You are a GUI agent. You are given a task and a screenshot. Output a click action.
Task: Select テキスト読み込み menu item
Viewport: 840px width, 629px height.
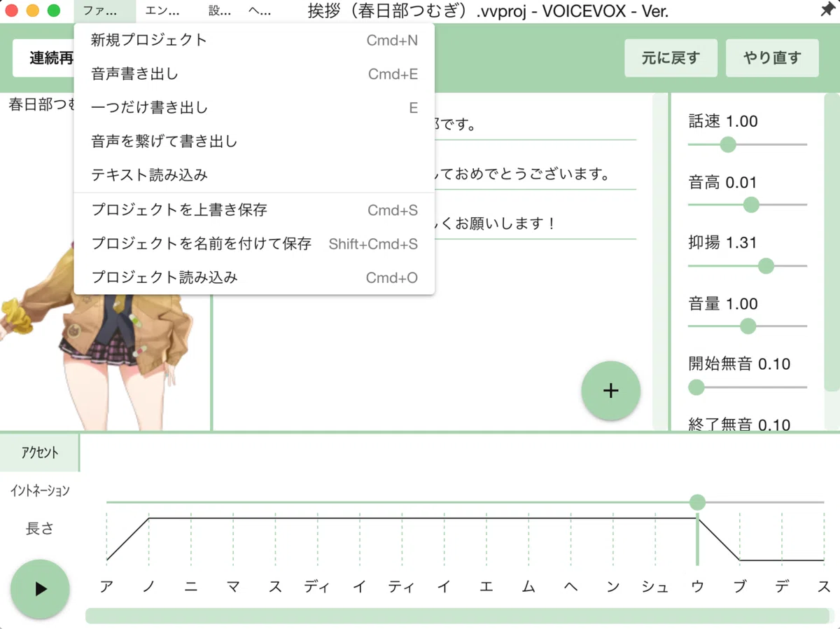coord(254,174)
